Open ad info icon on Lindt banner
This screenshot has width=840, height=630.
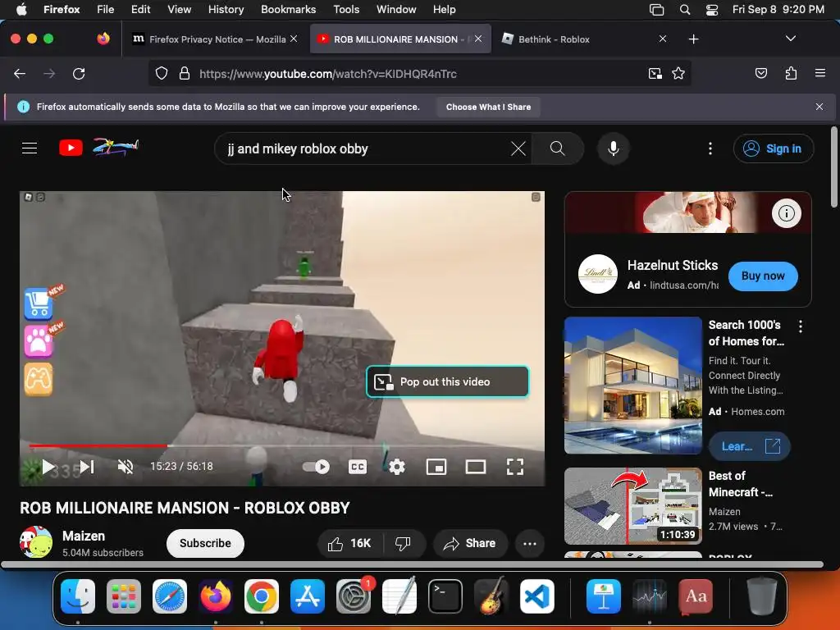pyautogui.click(x=786, y=213)
